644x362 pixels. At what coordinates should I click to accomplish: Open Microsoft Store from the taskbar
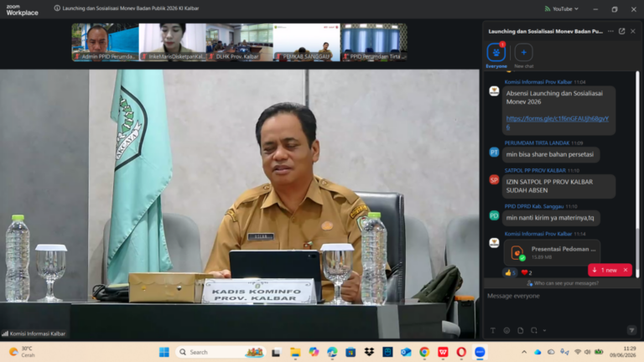351,352
